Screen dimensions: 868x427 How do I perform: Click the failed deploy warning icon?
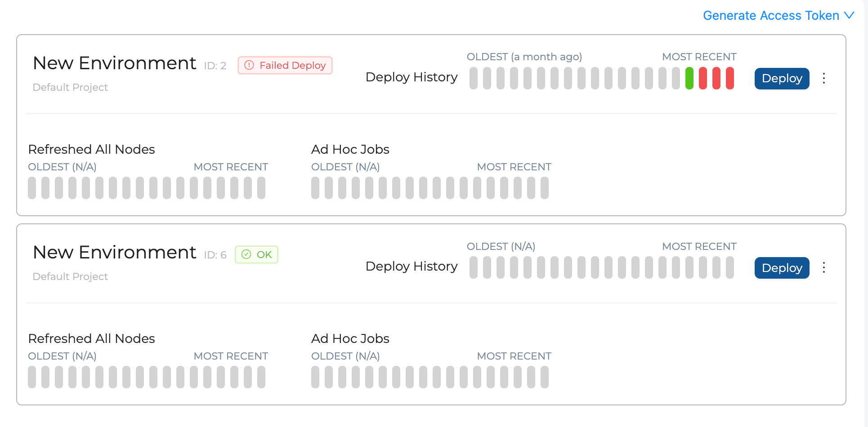point(249,66)
